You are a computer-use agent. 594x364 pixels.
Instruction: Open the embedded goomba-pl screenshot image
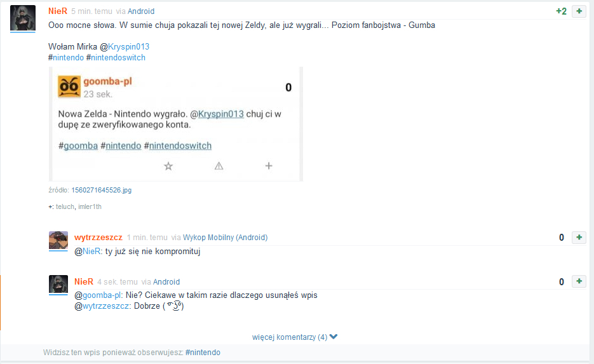pos(176,124)
